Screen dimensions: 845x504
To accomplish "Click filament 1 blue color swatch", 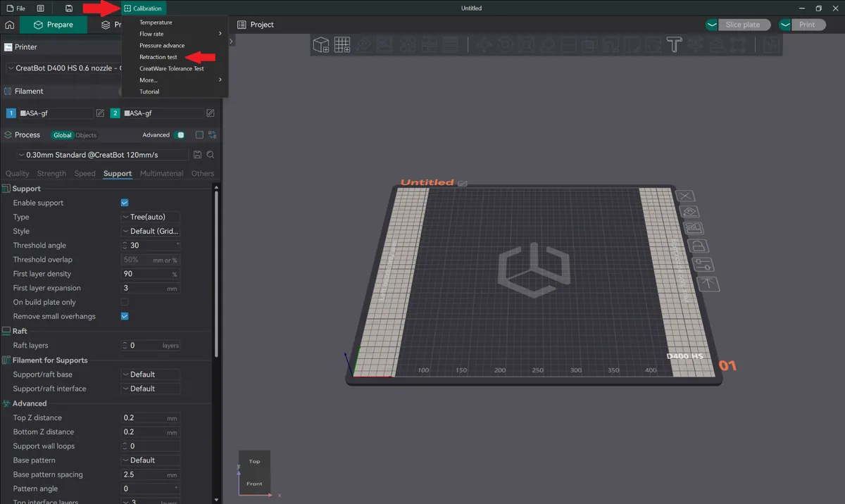I will click(11, 113).
